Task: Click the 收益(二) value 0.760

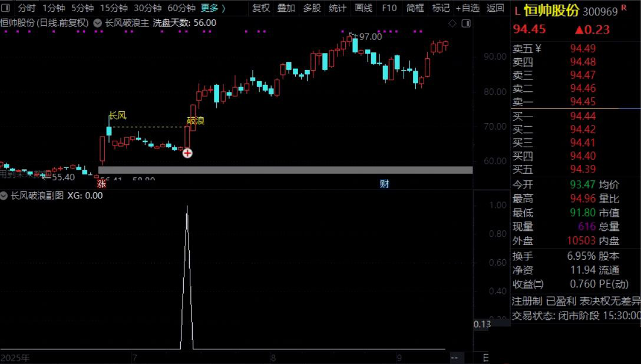Action: tap(583, 283)
